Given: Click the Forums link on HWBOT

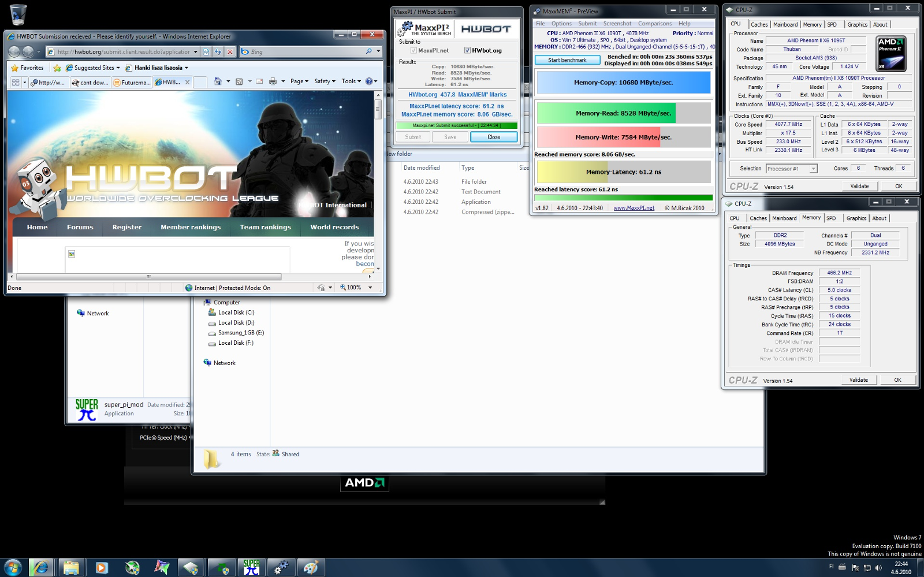Looking at the screenshot, I should pyautogui.click(x=80, y=228).
